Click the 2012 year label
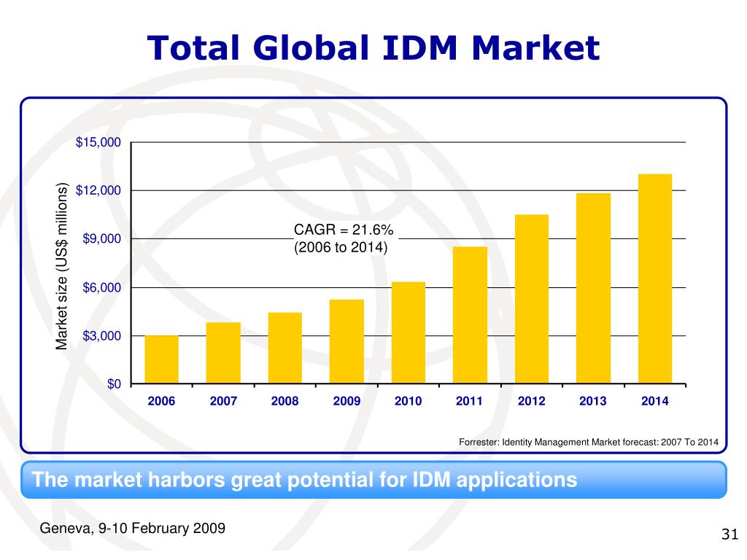This screenshot has height=560, width=747. pyautogui.click(x=531, y=401)
